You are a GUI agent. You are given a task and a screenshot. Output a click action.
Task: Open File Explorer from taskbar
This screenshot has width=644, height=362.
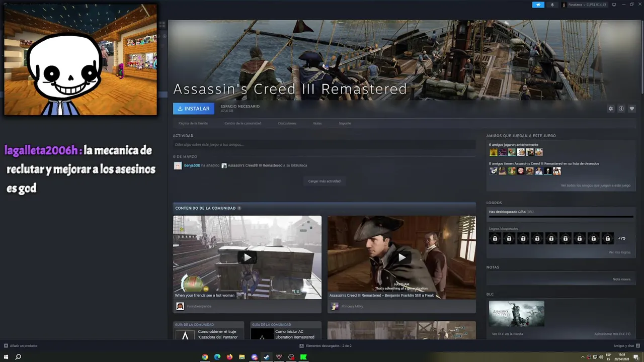point(242,357)
